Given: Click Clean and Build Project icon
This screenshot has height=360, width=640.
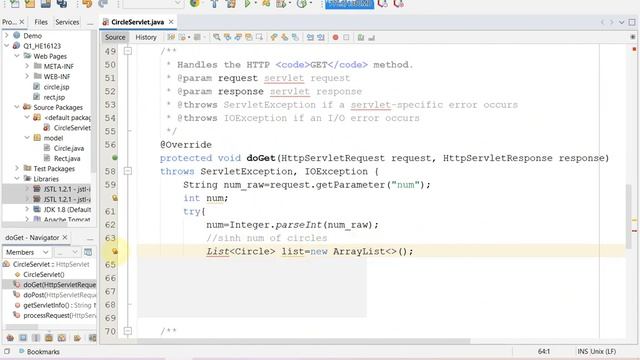Looking at the screenshot, I should point(231,4).
